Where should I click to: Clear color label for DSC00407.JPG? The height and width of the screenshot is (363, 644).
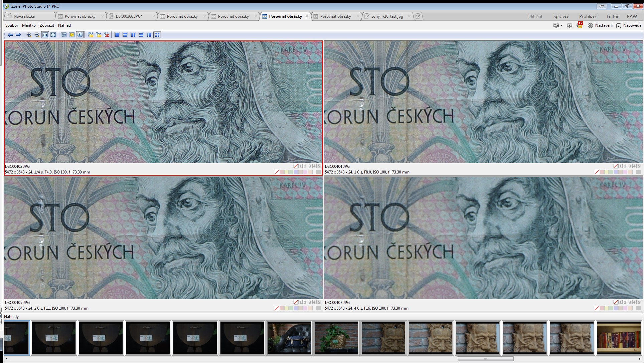pos(597,308)
